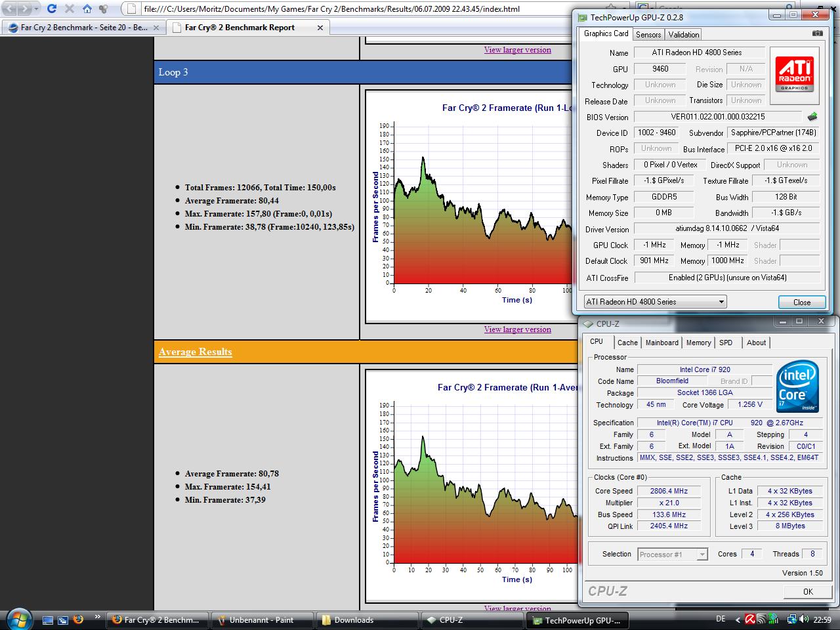The height and width of the screenshot is (630, 840).
Task: Activate Far Cry 2 Benchmark taskbar button
Action: coord(157,620)
